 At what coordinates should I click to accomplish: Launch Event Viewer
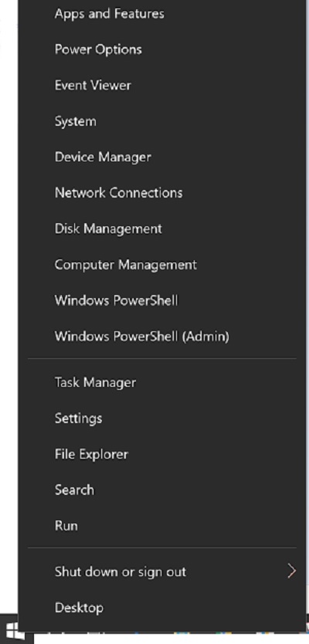tap(93, 86)
